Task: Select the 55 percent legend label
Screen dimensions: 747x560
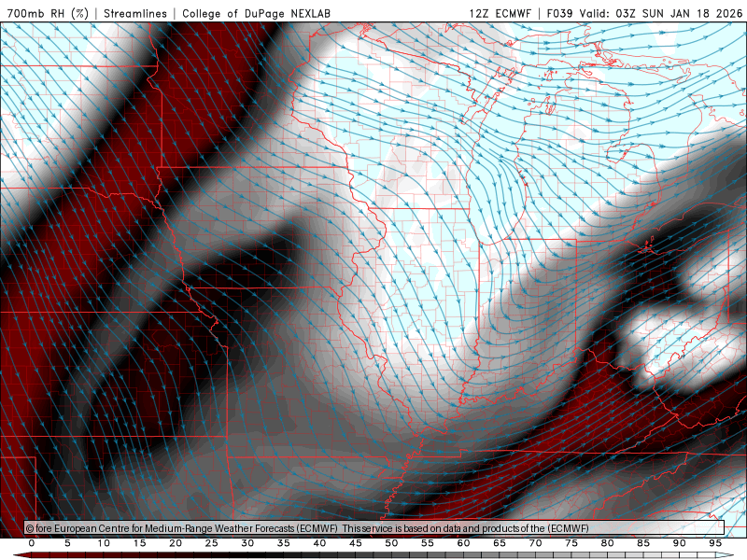Action: (x=428, y=543)
